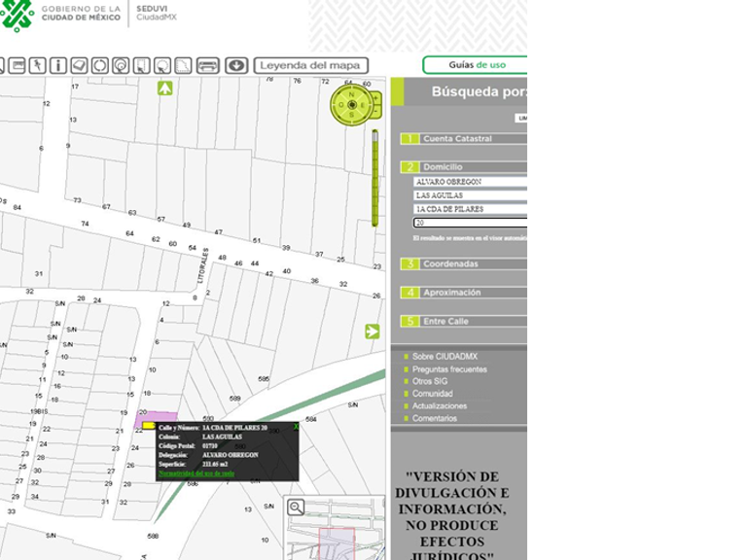Expand the Aproximación search section

point(451,293)
